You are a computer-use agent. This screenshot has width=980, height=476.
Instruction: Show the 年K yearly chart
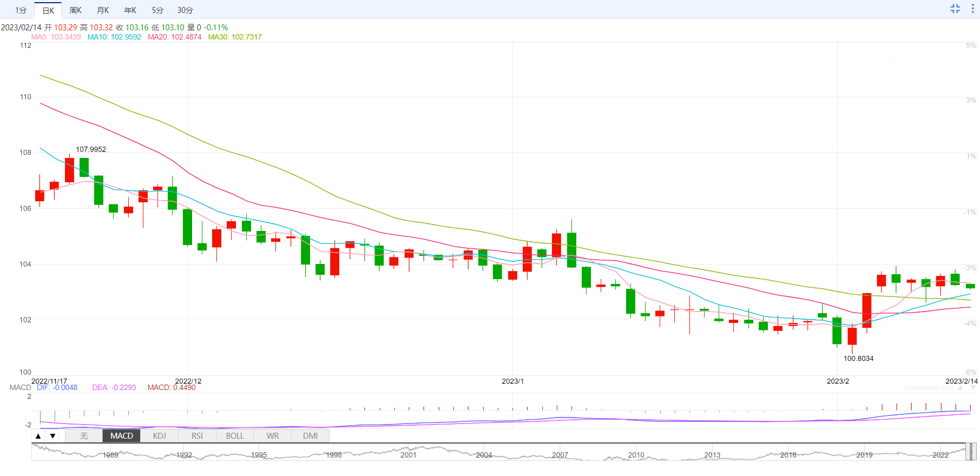130,10
